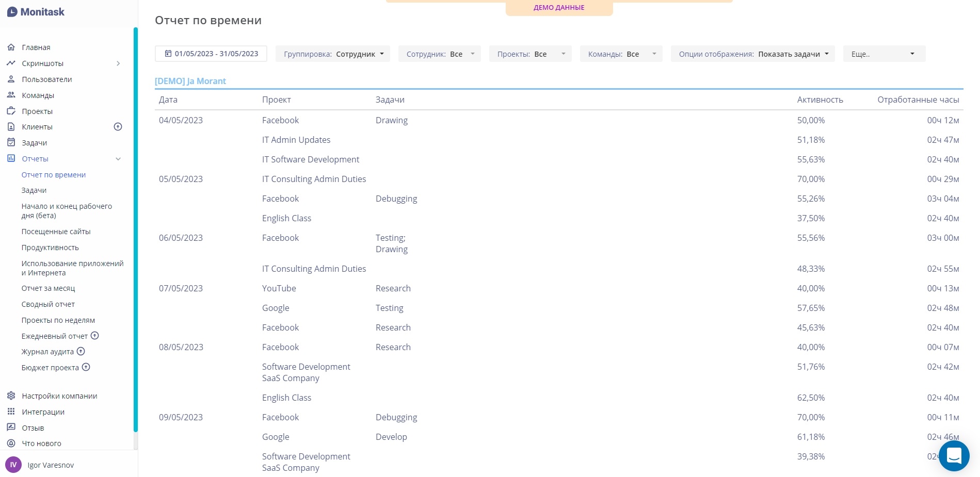
Task: Open the Сотрудник: Все filter dropdown
Action: (x=439, y=54)
